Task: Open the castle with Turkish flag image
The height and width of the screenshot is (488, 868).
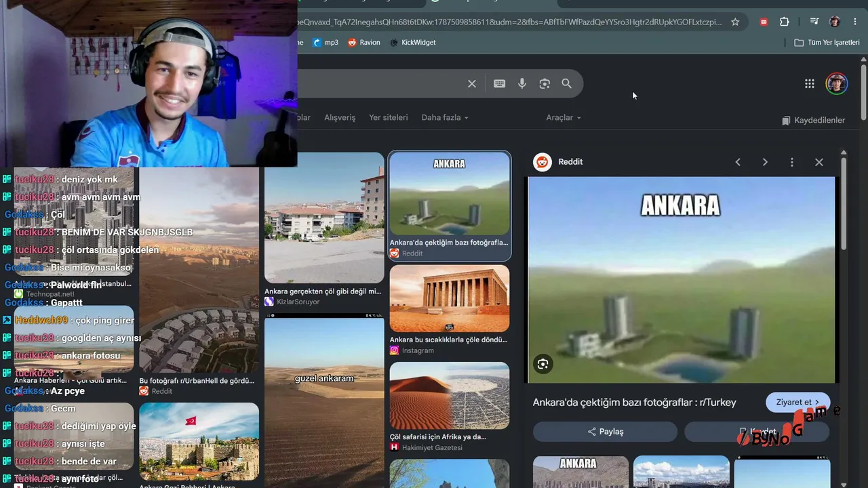Action: pyautogui.click(x=199, y=441)
